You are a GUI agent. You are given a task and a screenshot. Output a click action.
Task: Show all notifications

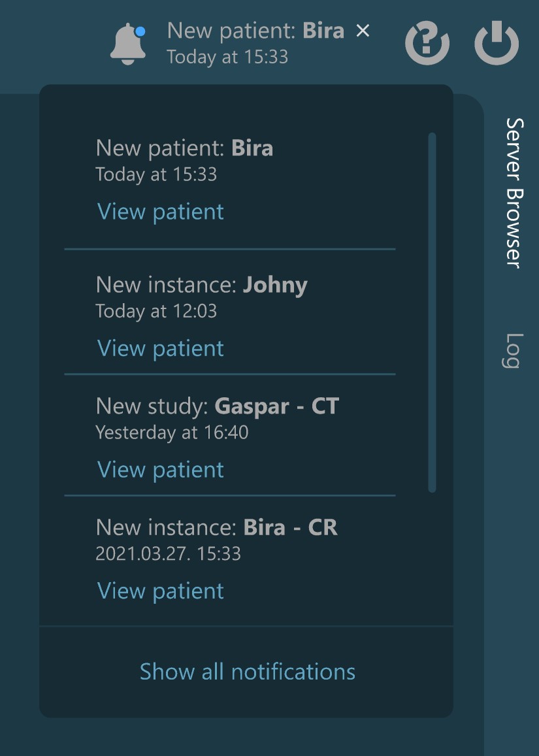(248, 672)
